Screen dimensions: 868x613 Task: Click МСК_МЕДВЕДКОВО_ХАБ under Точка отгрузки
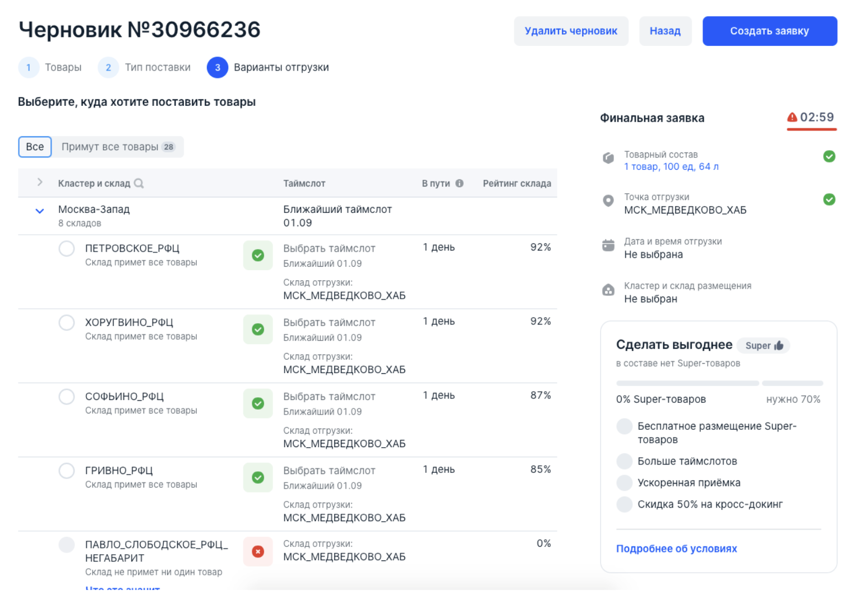point(685,210)
